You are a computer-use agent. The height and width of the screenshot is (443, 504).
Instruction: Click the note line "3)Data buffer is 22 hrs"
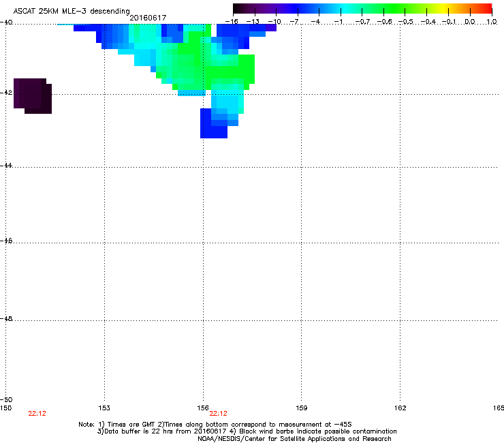click(x=247, y=431)
